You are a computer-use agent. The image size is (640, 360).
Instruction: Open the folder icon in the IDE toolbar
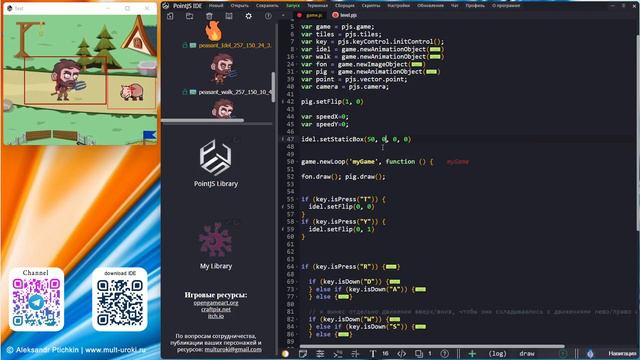click(x=190, y=16)
